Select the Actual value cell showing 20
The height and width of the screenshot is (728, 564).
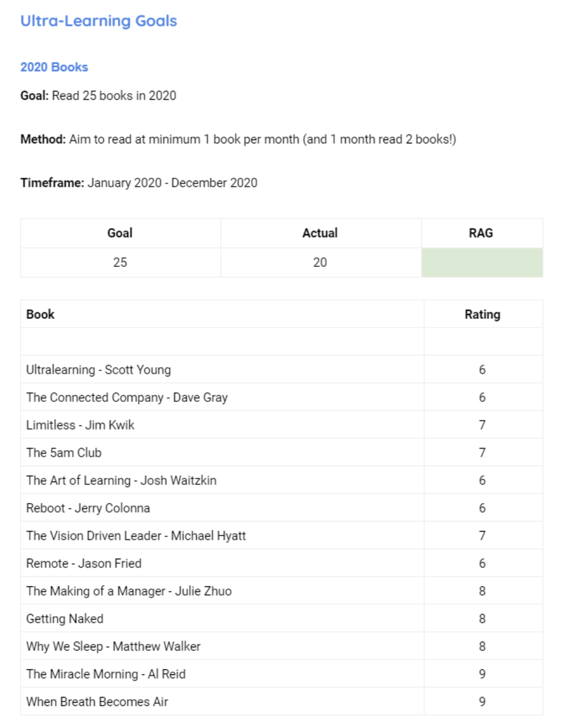pos(320,262)
